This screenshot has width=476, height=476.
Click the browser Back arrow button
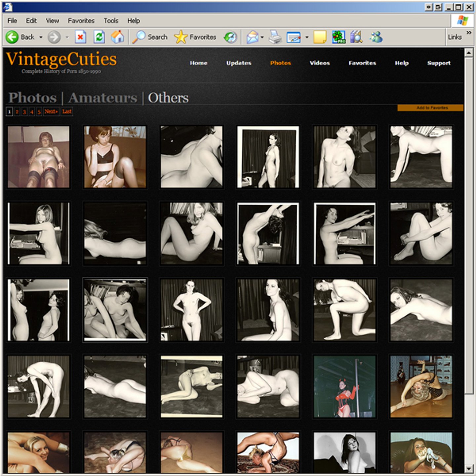pos(12,37)
